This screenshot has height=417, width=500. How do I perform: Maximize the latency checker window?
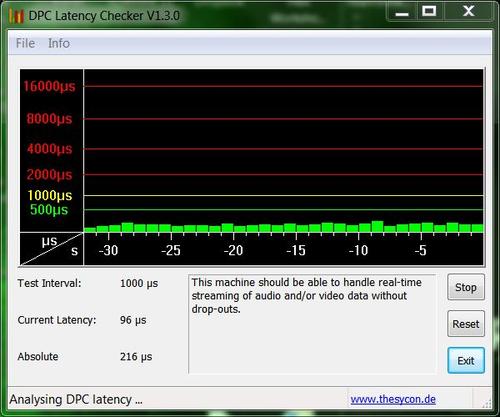pos(429,11)
